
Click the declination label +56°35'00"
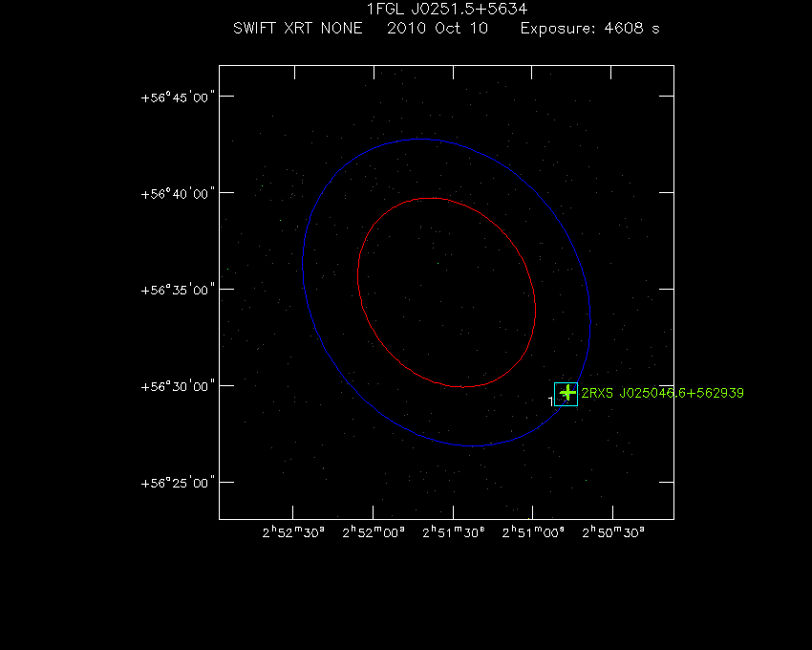[178, 290]
